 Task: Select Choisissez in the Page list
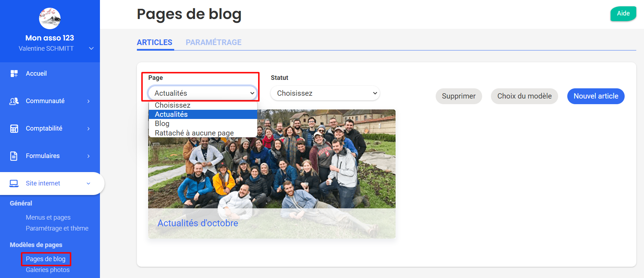[x=203, y=105]
